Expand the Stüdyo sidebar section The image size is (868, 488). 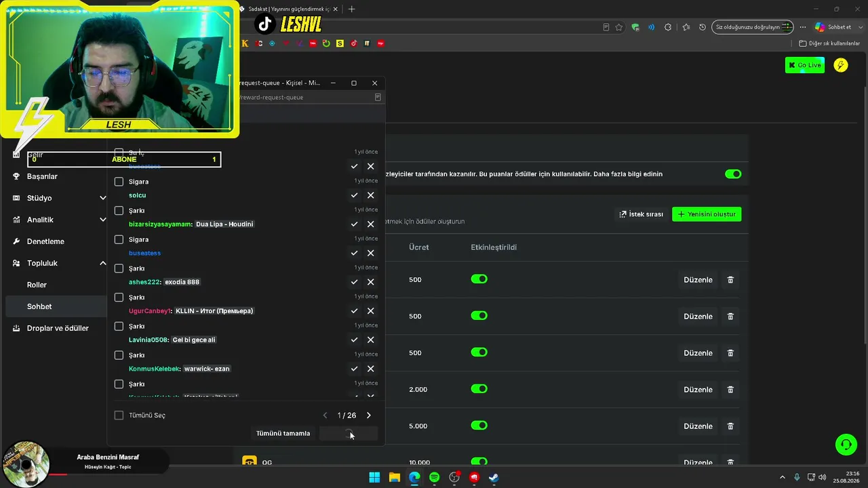(x=103, y=198)
